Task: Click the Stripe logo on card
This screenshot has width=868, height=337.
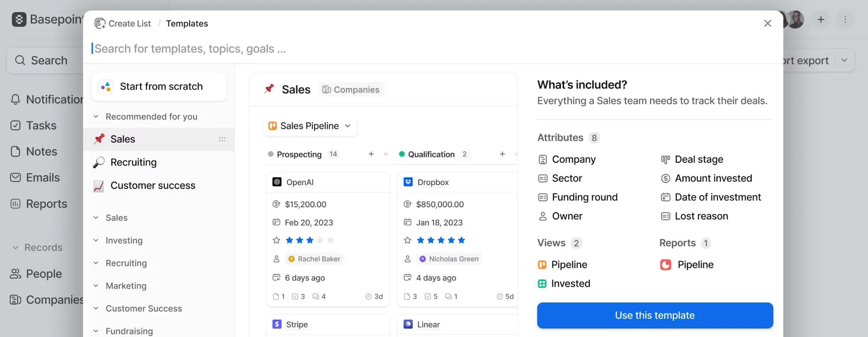Action: coord(277,324)
